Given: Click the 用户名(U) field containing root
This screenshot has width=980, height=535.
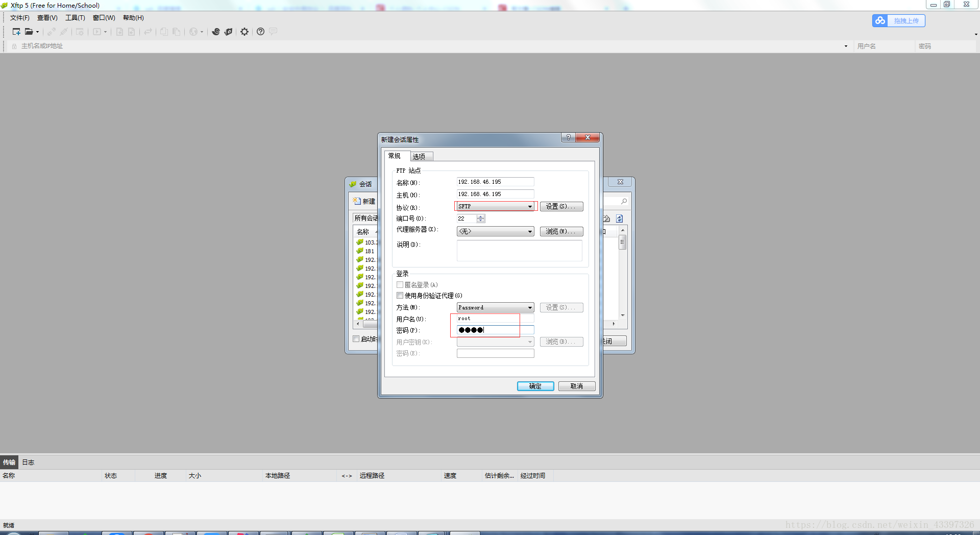Looking at the screenshot, I should coord(495,319).
